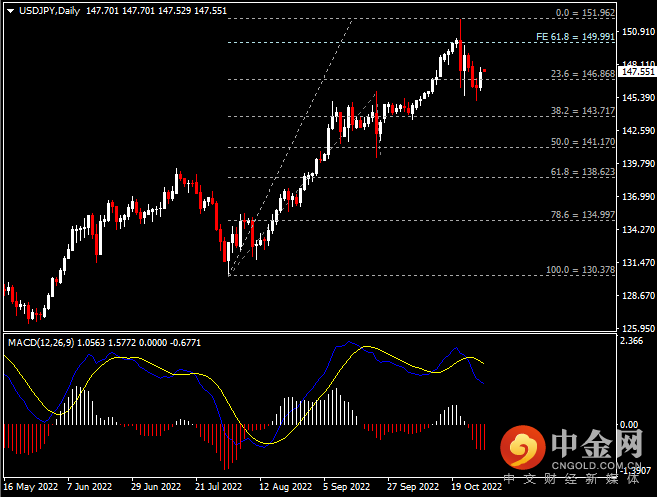This screenshot has height=497, width=657.
Task: Select the MACD(12,26,9) indicator label
Action: tap(41, 343)
